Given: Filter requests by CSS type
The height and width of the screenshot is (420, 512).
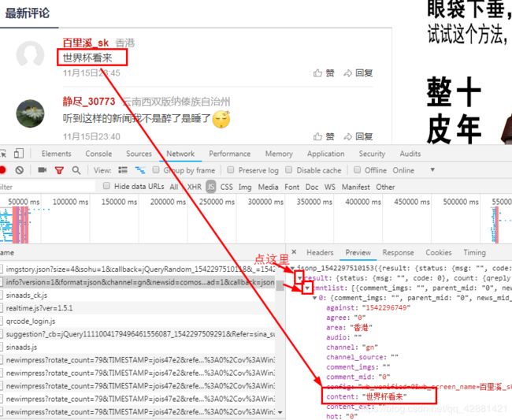Looking at the screenshot, I should click(x=226, y=187).
